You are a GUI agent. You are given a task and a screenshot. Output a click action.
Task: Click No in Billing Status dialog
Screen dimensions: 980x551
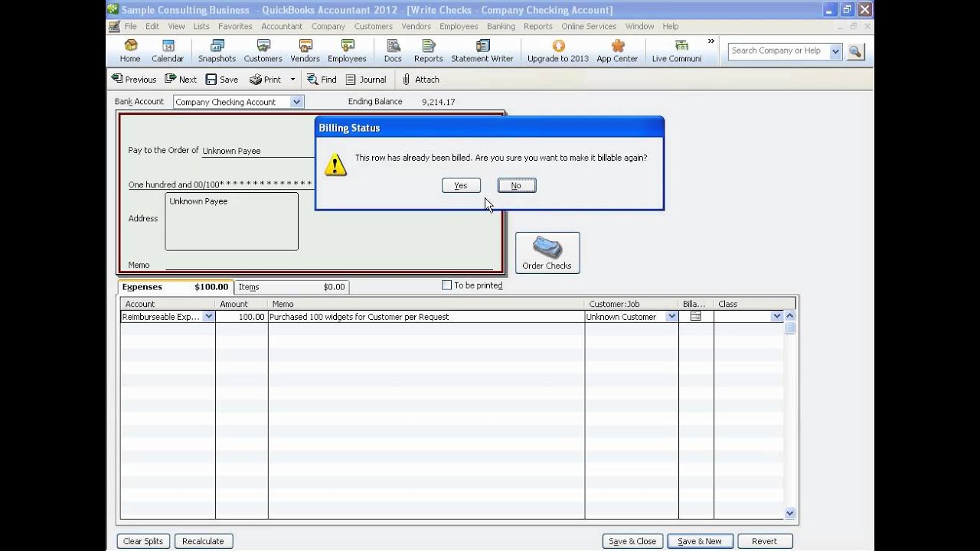(517, 185)
